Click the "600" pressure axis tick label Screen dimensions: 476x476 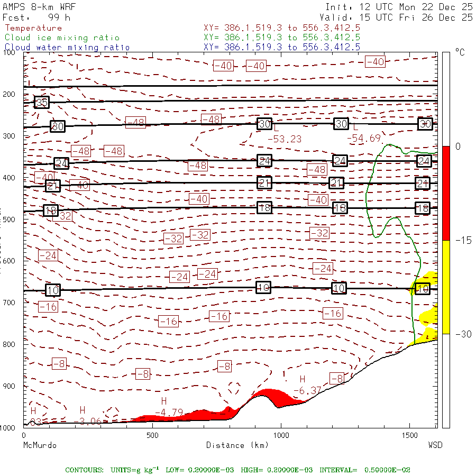point(9,261)
